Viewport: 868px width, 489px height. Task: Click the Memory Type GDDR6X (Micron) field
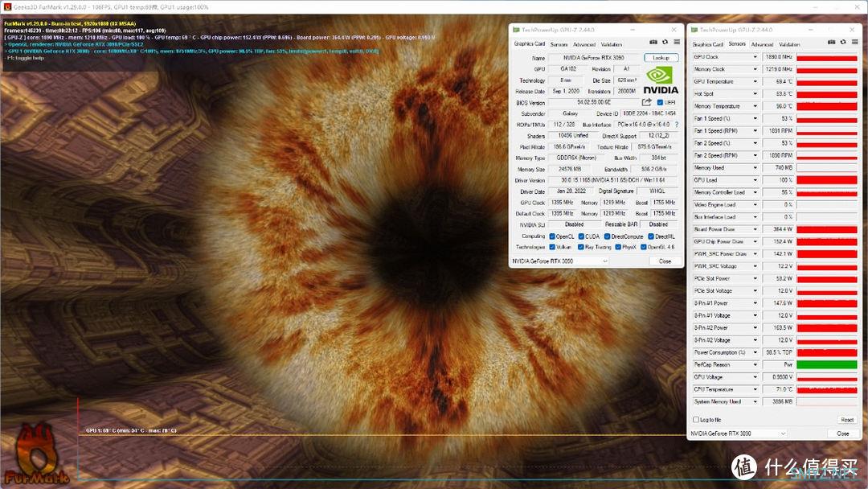pos(575,158)
